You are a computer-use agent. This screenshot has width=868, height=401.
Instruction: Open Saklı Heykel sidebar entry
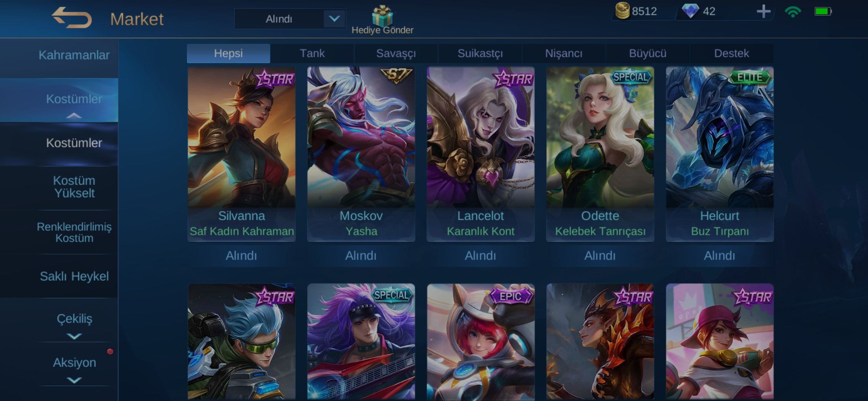pyautogui.click(x=74, y=276)
